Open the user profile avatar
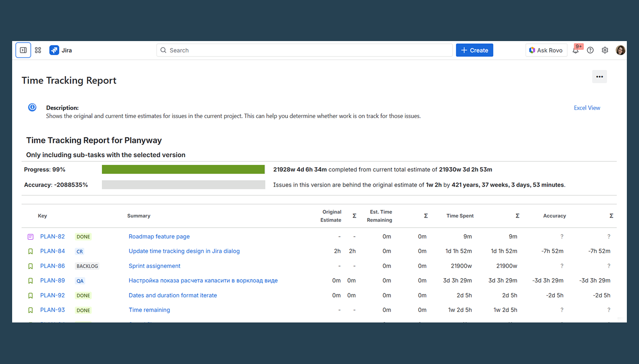639x364 pixels. pos(620,50)
